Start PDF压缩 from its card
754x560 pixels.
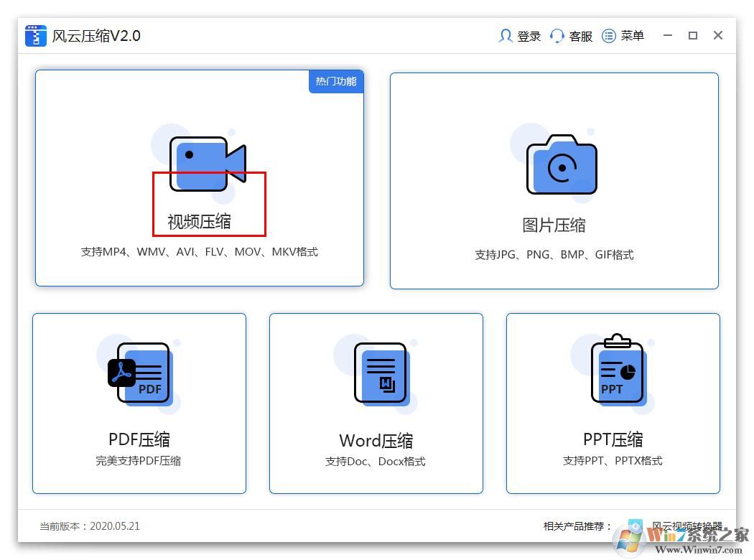(139, 403)
